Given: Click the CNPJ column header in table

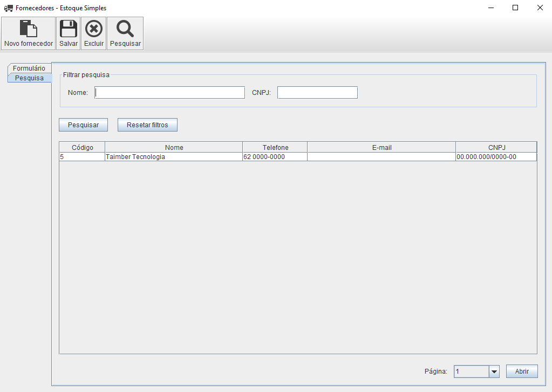Looking at the screenshot, I should click(496, 148).
